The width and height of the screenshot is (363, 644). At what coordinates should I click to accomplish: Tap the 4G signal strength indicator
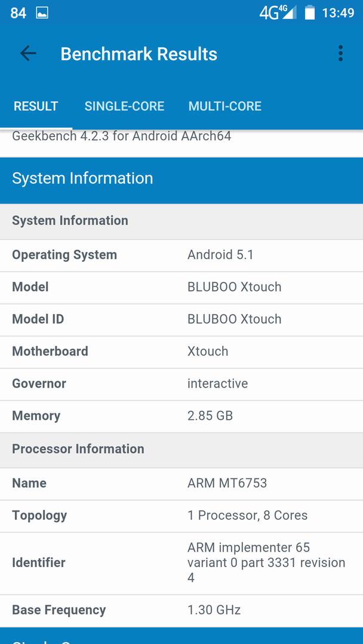click(x=278, y=13)
